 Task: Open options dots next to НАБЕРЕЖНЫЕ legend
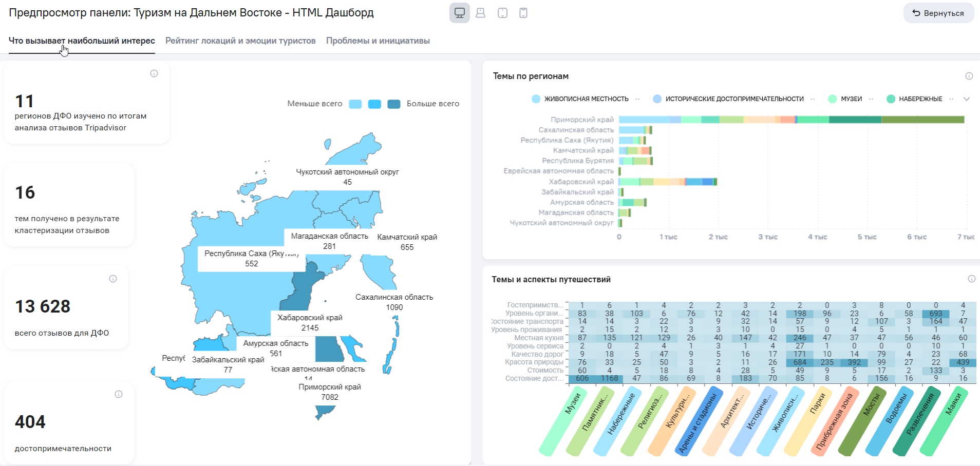(x=951, y=99)
